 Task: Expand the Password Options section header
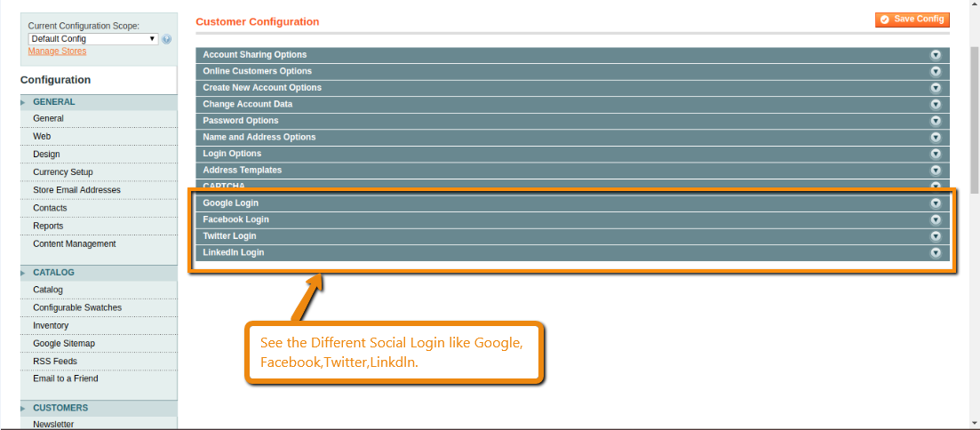pos(572,121)
